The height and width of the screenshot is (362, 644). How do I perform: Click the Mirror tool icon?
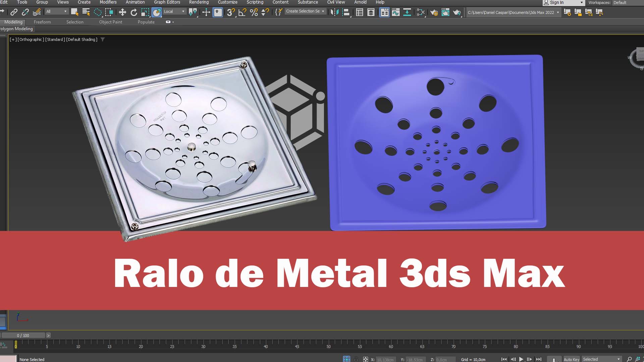click(x=334, y=12)
